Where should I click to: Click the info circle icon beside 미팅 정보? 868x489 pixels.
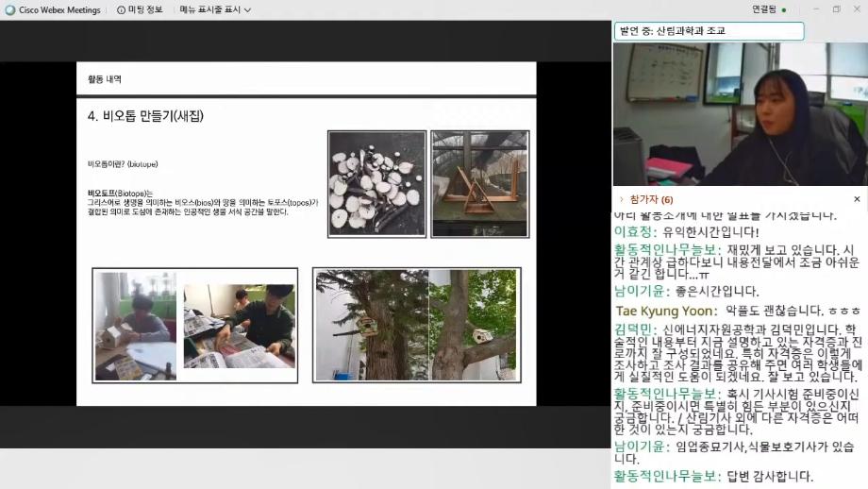(x=121, y=10)
